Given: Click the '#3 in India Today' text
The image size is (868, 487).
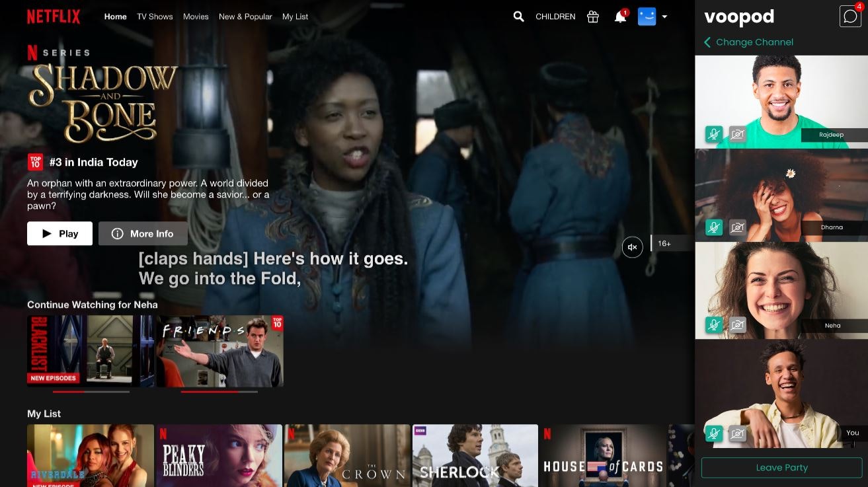Looking at the screenshot, I should [94, 162].
